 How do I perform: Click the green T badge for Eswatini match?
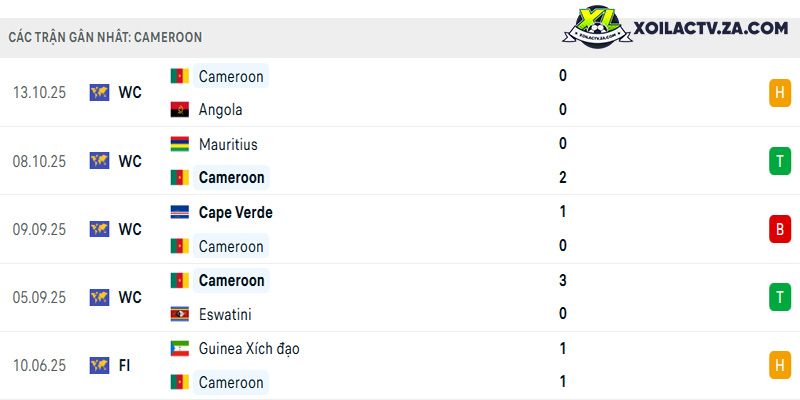780,297
